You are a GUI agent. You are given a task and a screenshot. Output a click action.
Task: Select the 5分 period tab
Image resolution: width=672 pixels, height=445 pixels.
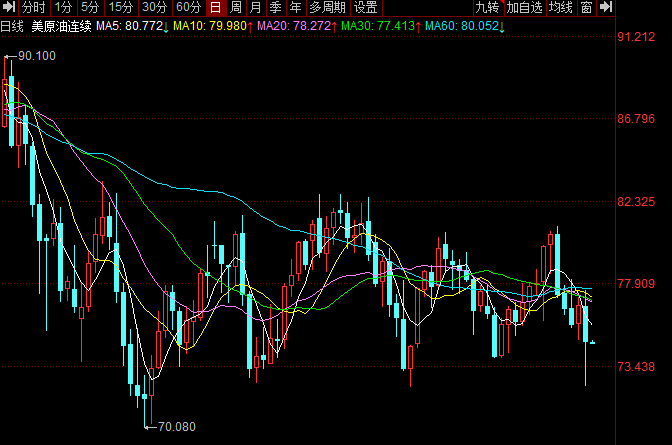[91, 7]
